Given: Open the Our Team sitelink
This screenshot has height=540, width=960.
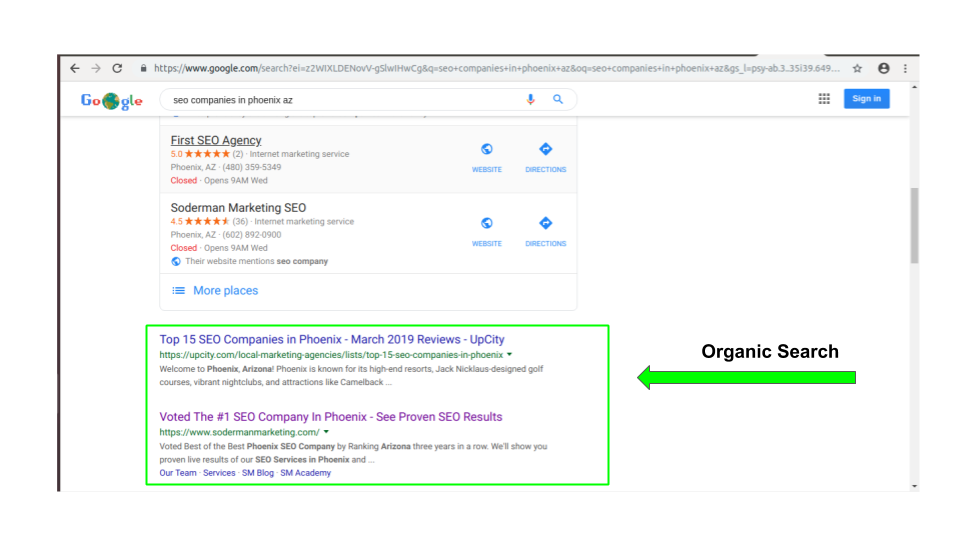Looking at the screenshot, I should point(178,473).
